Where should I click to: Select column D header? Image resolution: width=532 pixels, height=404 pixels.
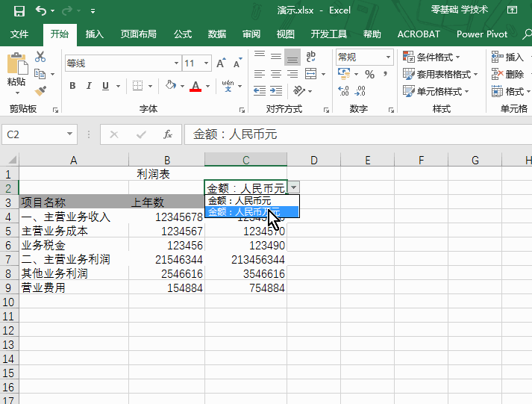314,160
